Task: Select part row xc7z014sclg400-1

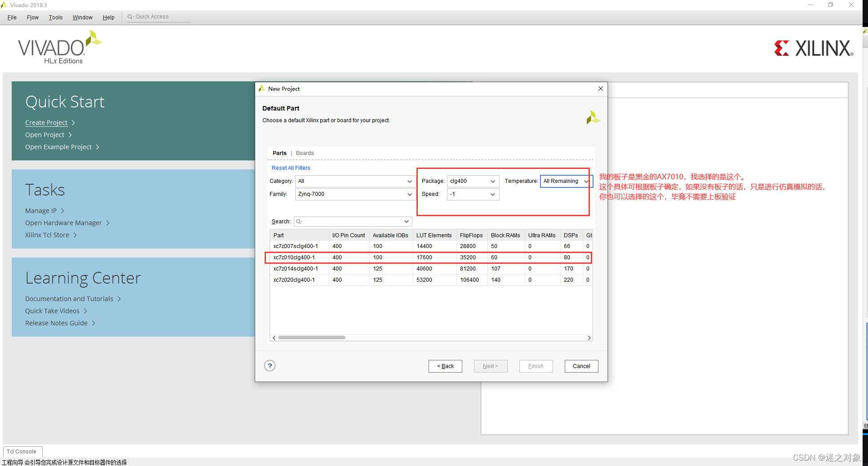Action: pyautogui.click(x=431, y=269)
